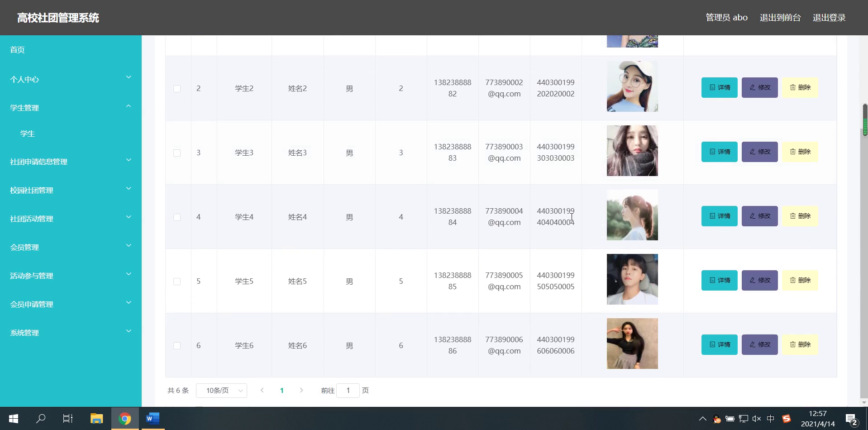Switch to the Chrome taskbar icon
The image size is (868, 430).
[x=125, y=419]
